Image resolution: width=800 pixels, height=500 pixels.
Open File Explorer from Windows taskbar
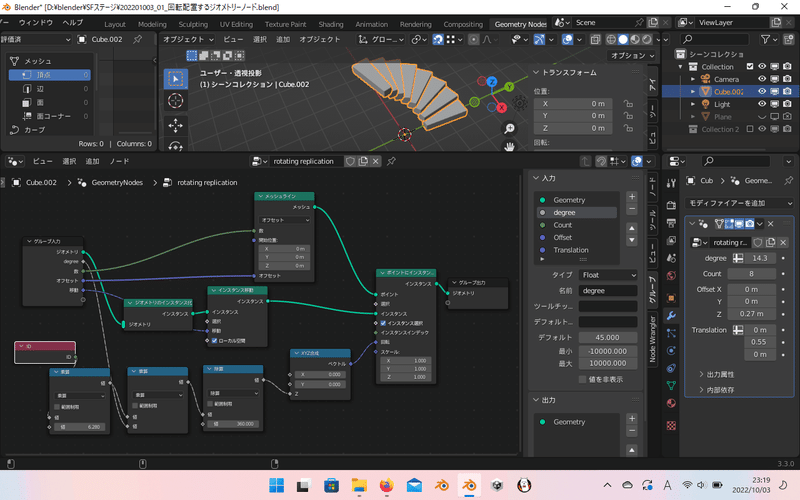coord(359,485)
